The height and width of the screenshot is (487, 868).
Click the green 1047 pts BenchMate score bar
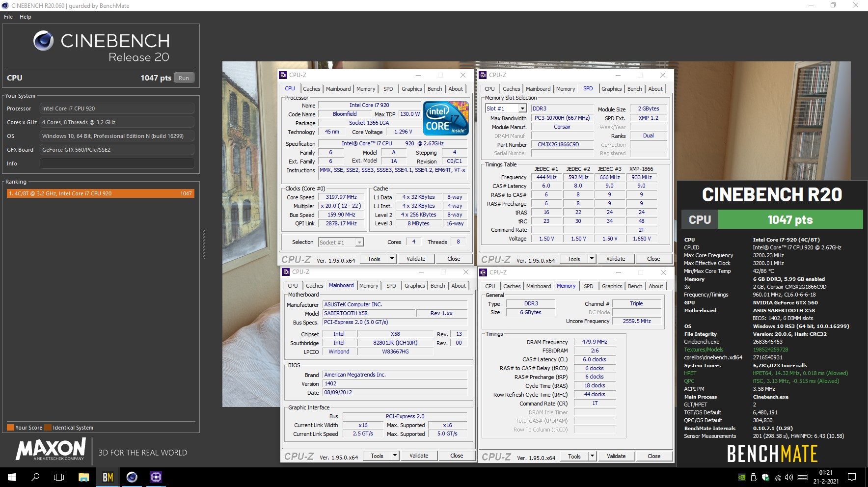[x=790, y=219]
